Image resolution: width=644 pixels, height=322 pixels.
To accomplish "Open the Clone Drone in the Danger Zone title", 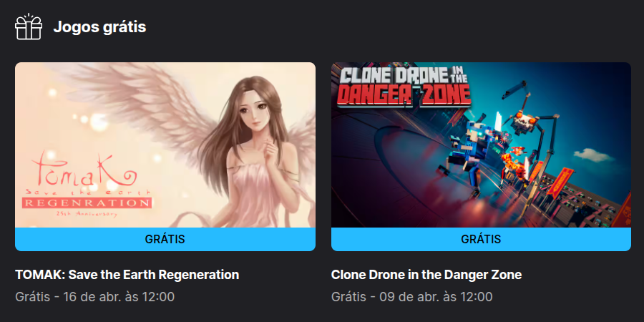I will point(426,275).
